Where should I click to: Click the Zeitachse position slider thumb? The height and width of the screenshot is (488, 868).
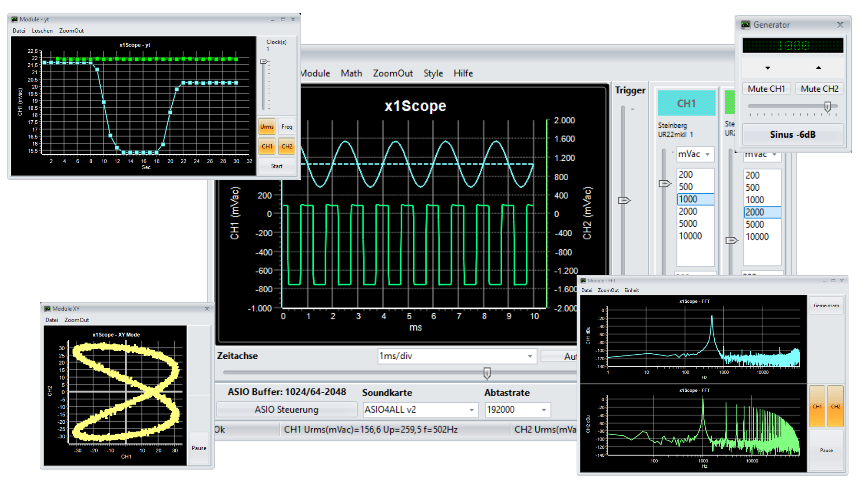click(x=487, y=373)
